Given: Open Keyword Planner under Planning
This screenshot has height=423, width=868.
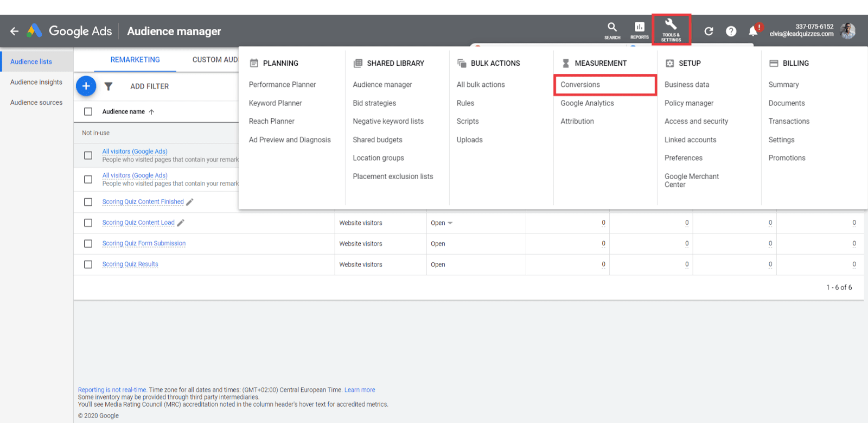Looking at the screenshot, I should 276,103.
